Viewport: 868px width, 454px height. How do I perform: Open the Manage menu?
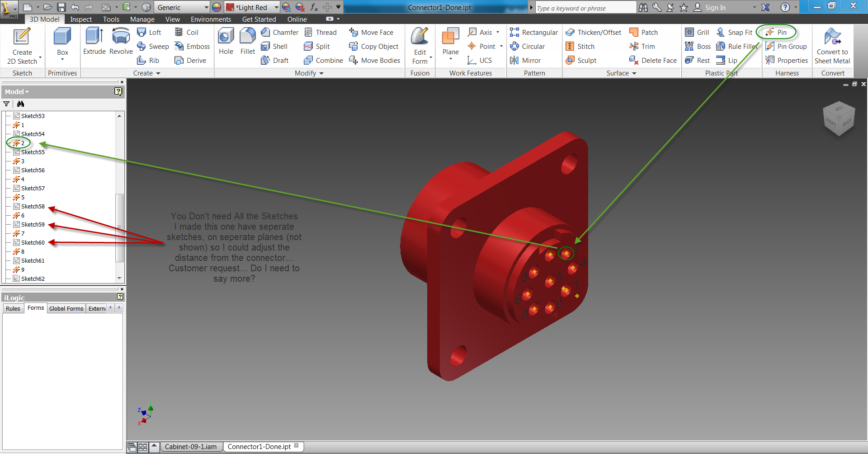pos(142,19)
